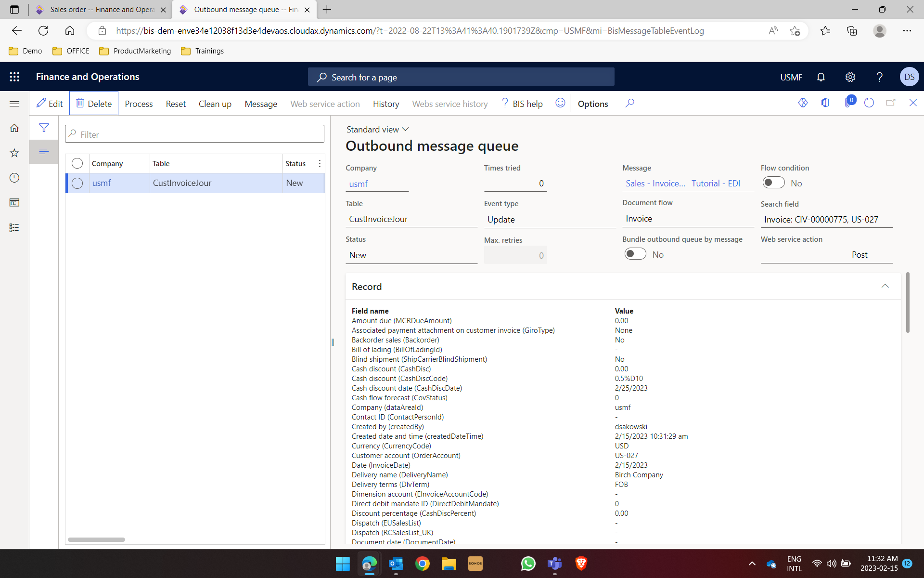Click the Delete button
Image resolution: width=924 pixels, height=578 pixels.
click(94, 104)
